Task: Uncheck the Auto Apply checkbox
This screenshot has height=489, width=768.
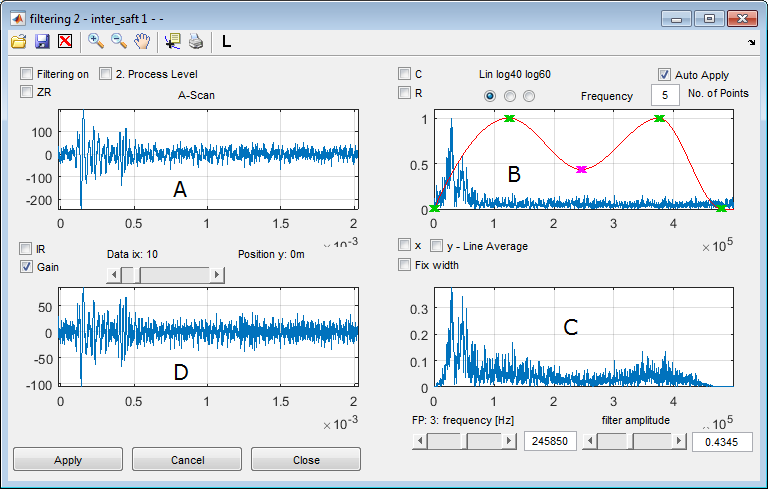Action: 664,74
